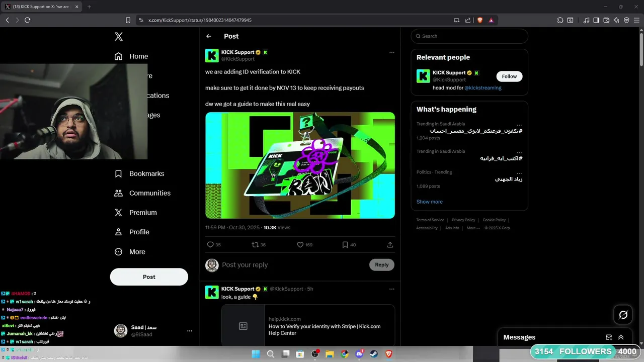Open Bookmarks in the left sidebar
The height and width of the screenshot is (362, 644).
tap(139, 173)
